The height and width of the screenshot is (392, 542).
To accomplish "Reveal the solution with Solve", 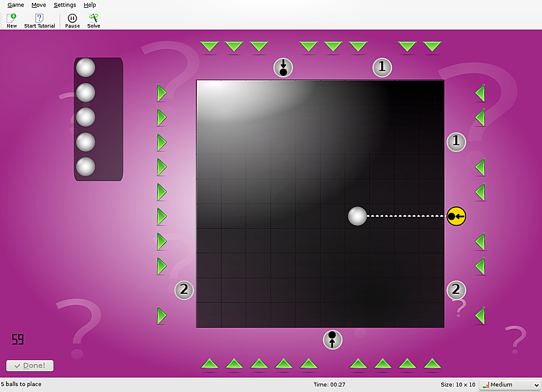I will tap(94, 20).
